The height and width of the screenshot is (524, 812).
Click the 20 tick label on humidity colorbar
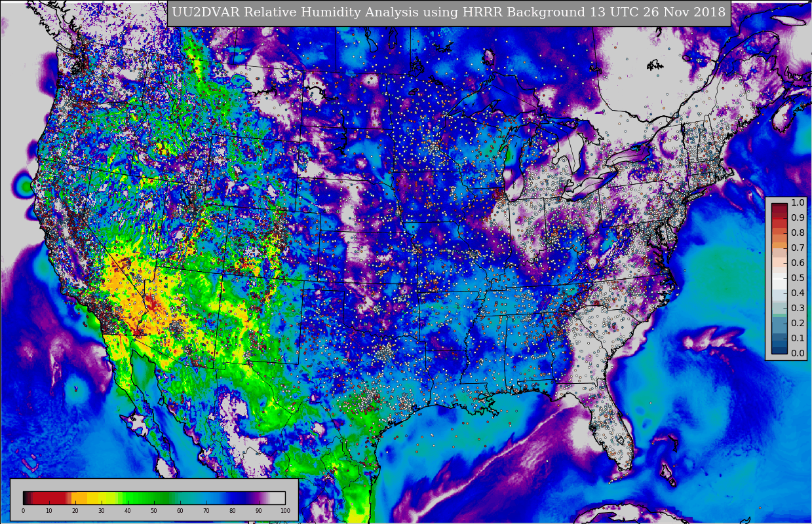coord(75,511)
